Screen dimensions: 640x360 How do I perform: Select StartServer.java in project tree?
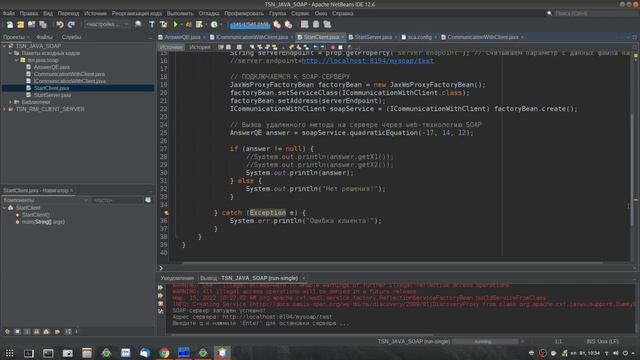pyautogui.click(x=52, y=95)
